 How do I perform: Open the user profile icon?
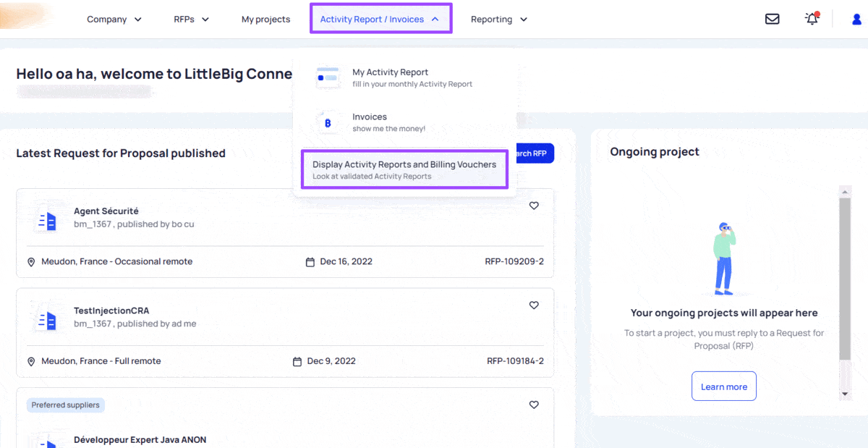point(857,20)
